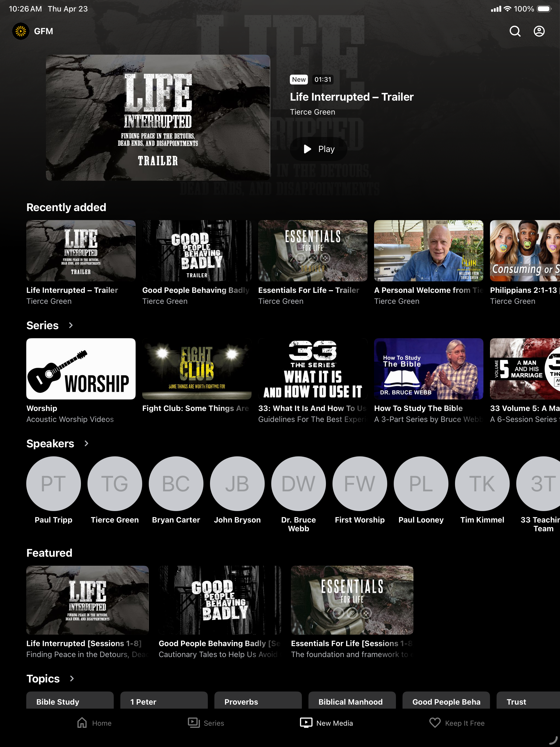
Task: Open the account profile icon
Action: tap(539, 31)
